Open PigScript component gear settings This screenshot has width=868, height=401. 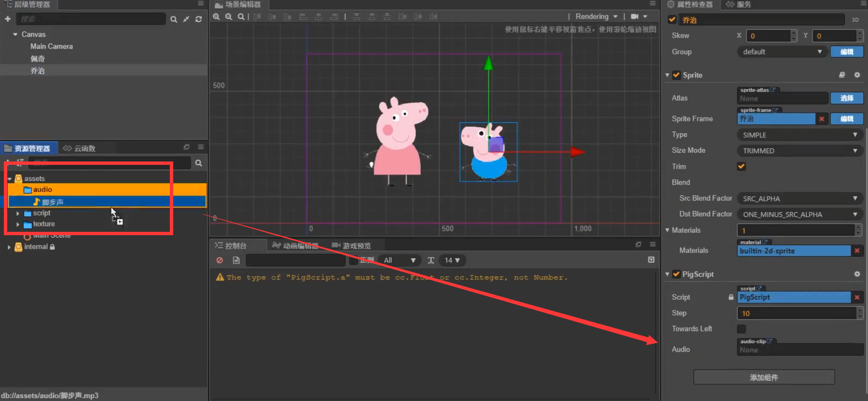pos(857,274)
